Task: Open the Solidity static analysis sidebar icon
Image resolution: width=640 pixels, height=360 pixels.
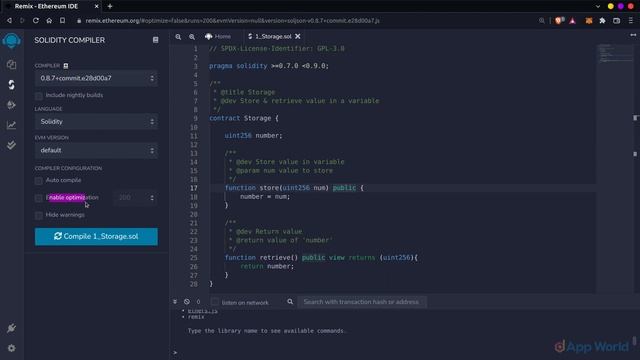Action: [11, 125]
